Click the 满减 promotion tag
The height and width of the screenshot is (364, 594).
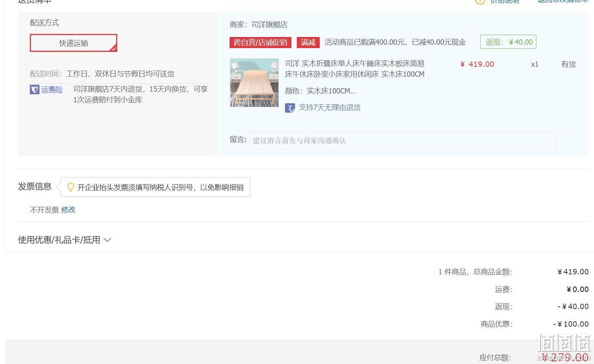pos(308,42)
